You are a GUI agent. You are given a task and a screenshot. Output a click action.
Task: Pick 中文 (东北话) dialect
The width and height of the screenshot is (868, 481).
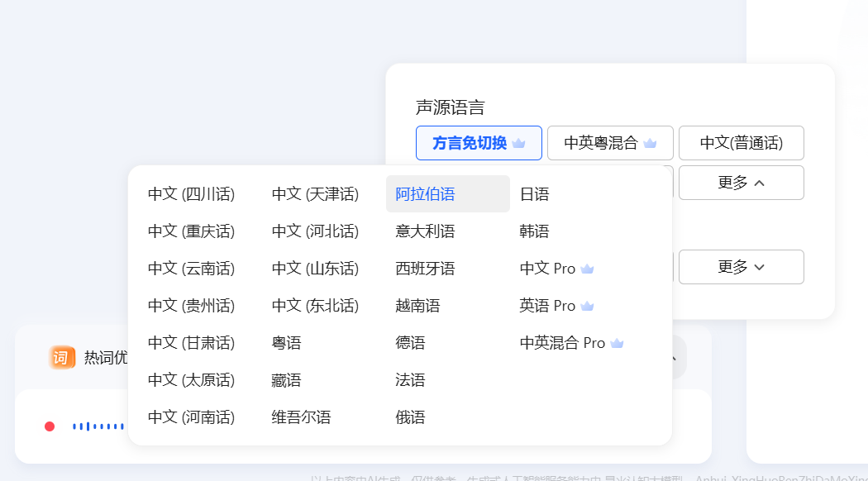pyautogui.click(x=315, y=306)
